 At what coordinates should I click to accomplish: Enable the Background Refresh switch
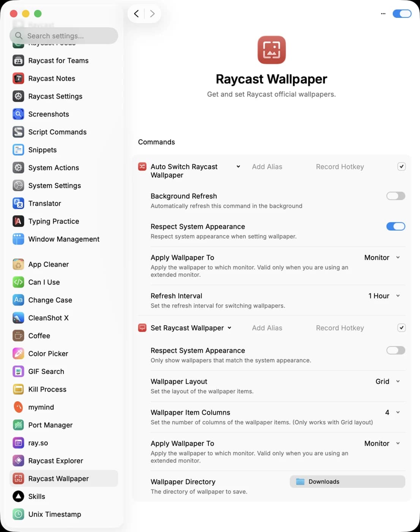pos(396,196)
